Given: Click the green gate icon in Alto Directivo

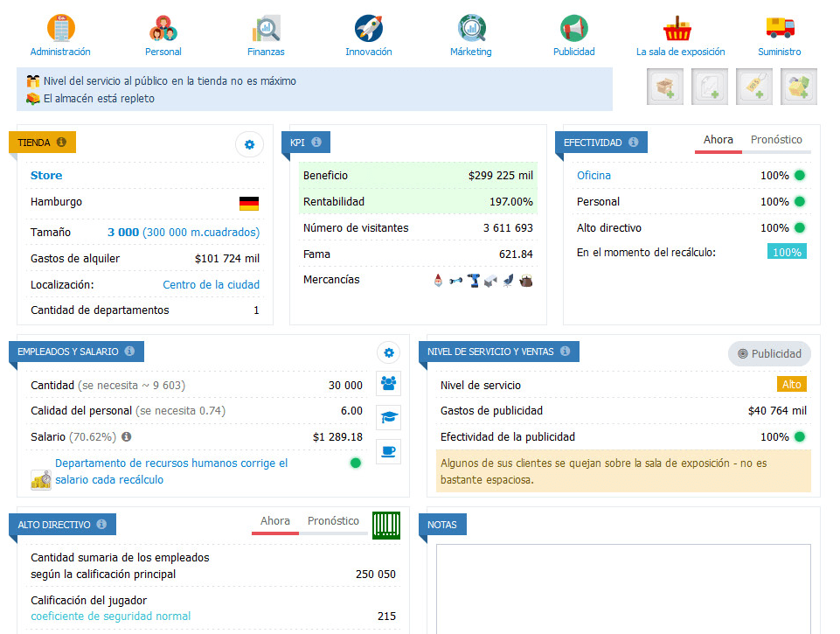Looking at the screenshot, I should pyautogui.click(x=386, y=525).
